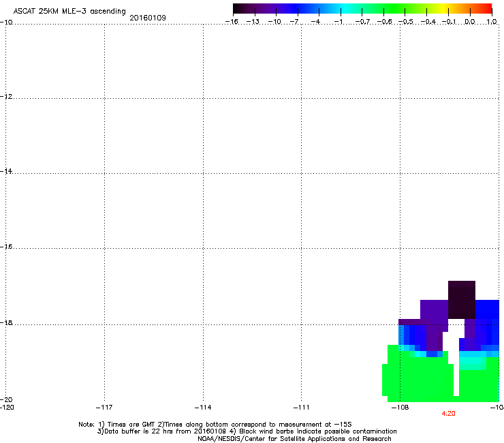The height and width of the screenshot is (443, 504).
Task: Click the cyan section of the colorbar
Action: point(345,9)
